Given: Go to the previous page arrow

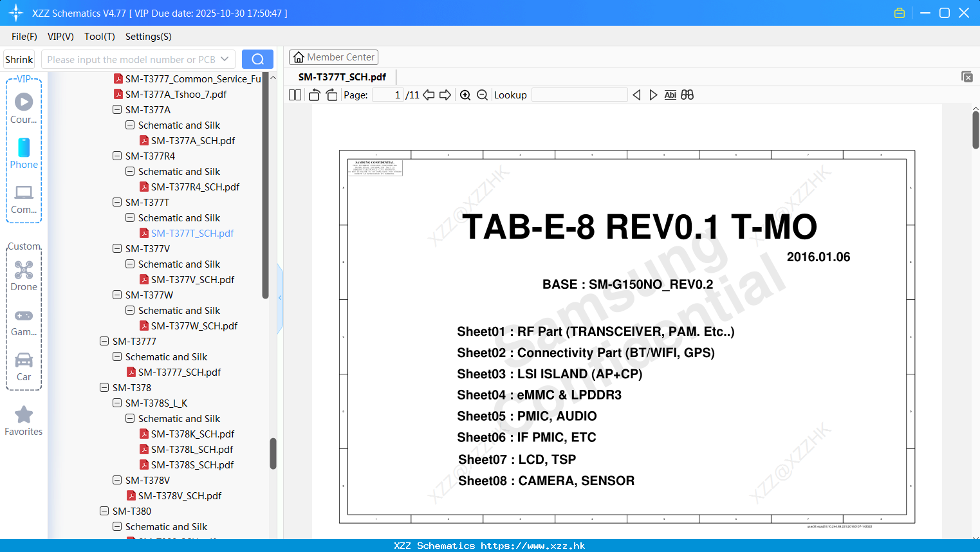Looking at the screenshot, I should [x=429, y=95].
